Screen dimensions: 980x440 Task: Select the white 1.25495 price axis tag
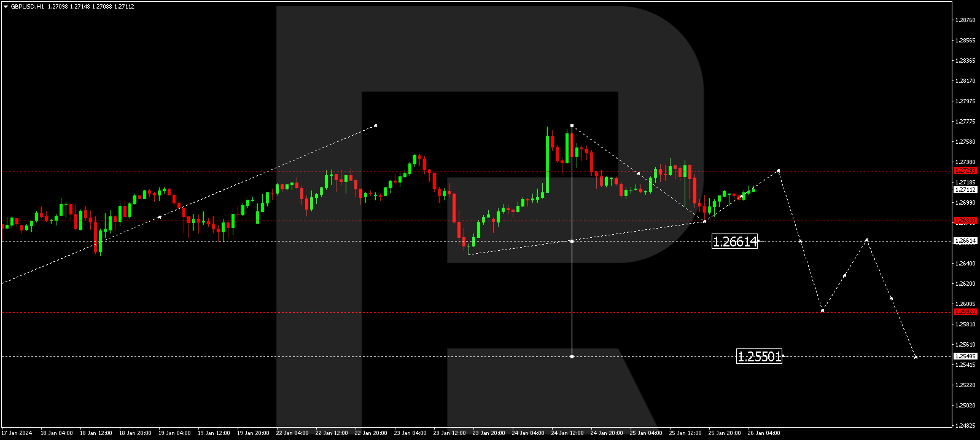pos(965,356)
